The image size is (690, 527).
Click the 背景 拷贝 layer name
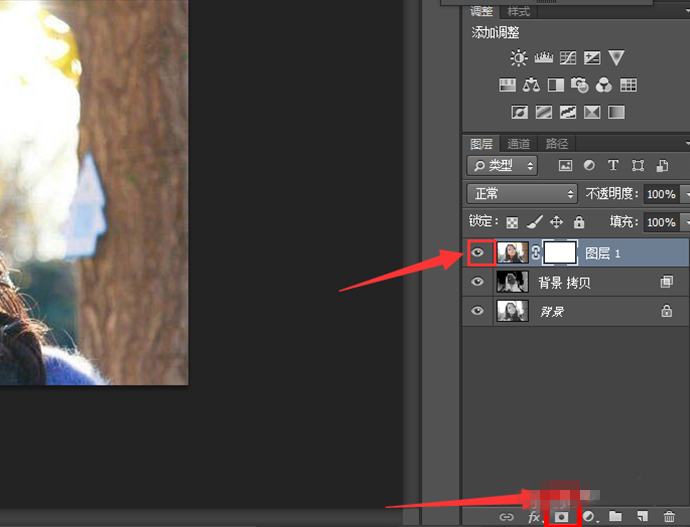coord(565,282)
